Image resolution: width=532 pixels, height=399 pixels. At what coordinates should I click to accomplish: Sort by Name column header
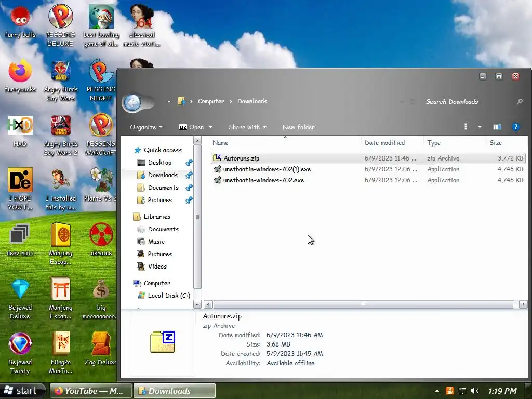285,143
